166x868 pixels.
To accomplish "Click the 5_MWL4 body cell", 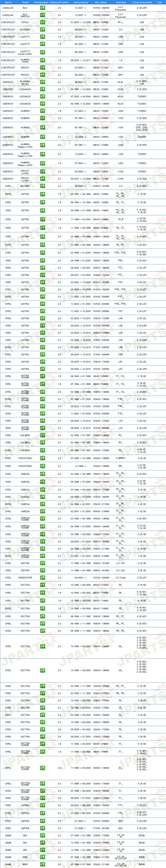I will 121,458.
